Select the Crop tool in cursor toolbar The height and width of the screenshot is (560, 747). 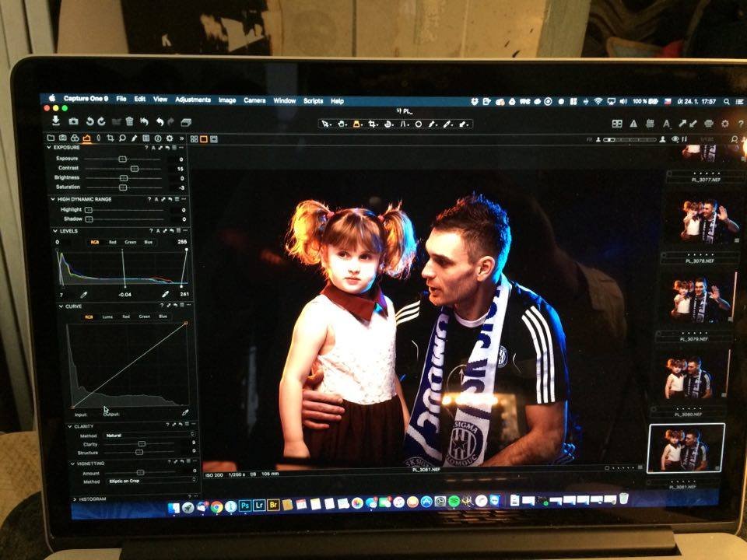tap(373, 124)
